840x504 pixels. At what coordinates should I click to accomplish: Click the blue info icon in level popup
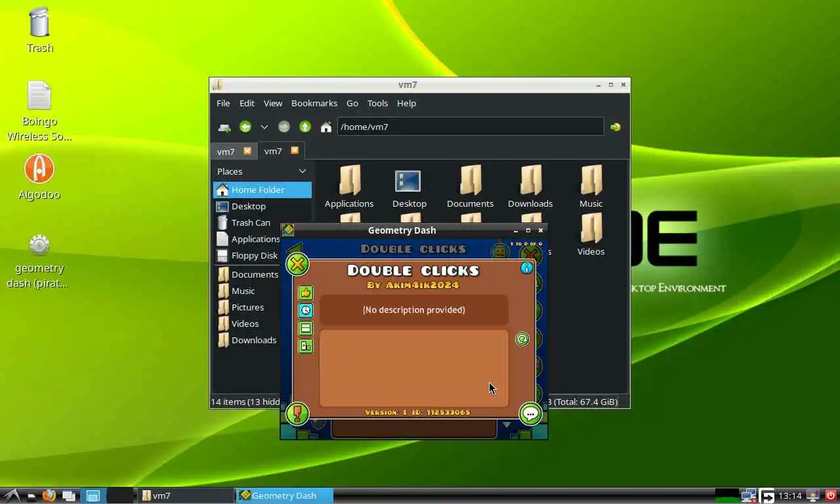pyautogui.click(x=526, y=268)
